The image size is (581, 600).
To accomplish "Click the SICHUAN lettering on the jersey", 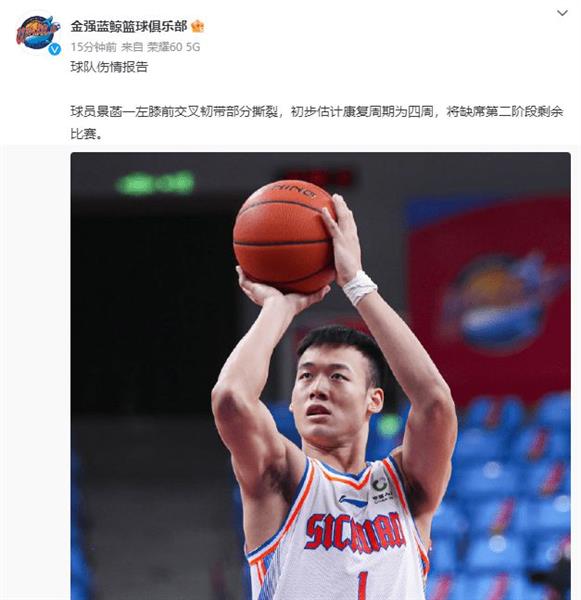I will [353, 533].
